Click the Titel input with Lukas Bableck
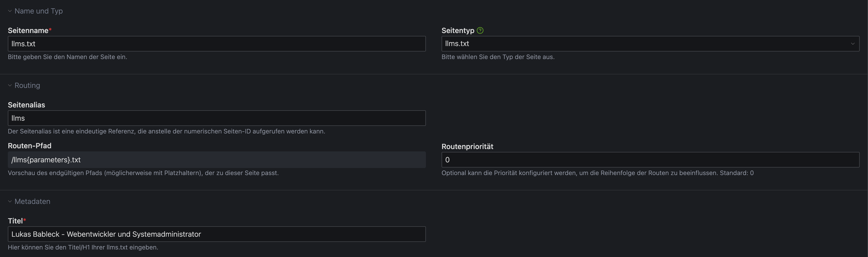 pos(216,234)
